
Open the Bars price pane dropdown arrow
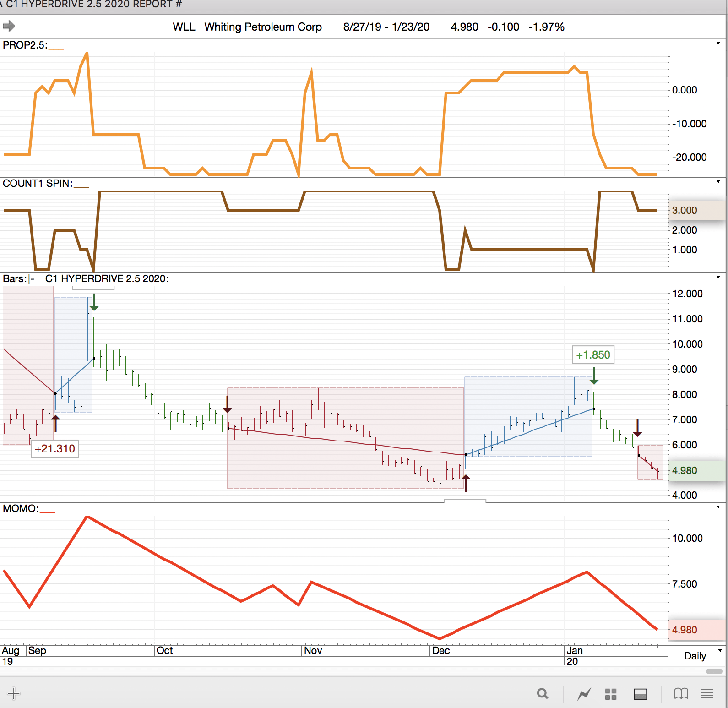tap(718, 277)
